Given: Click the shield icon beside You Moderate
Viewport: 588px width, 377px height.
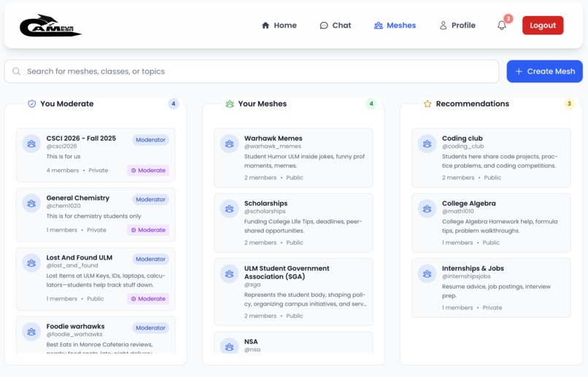Looking at the screenshot, I should (x=32, y=104).
